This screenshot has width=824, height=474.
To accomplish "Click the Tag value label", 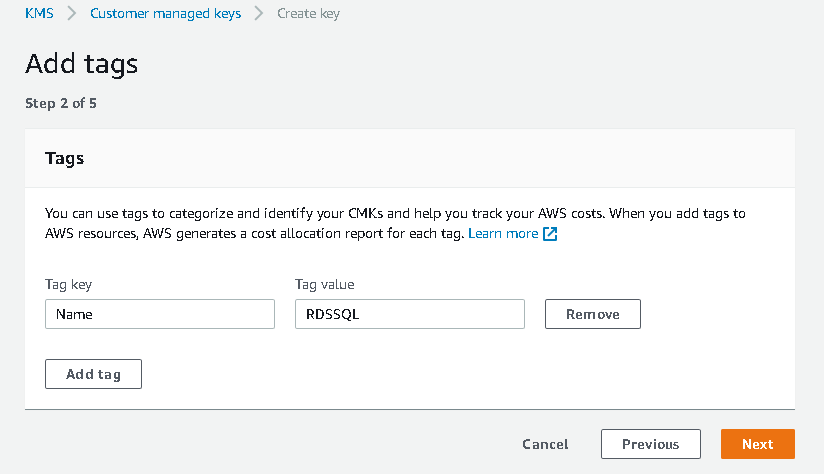I will pyautogui.click(x=325, y=284).
